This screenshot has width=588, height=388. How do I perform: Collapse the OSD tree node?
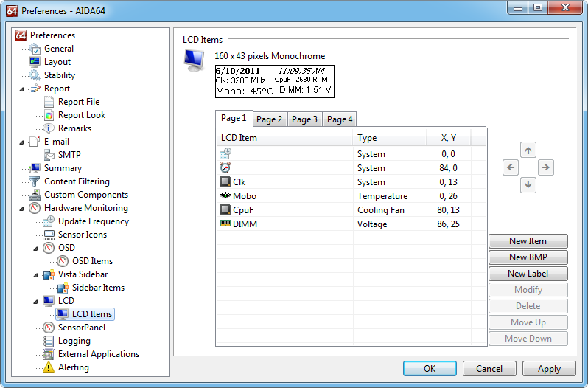[x=35, y=249]
